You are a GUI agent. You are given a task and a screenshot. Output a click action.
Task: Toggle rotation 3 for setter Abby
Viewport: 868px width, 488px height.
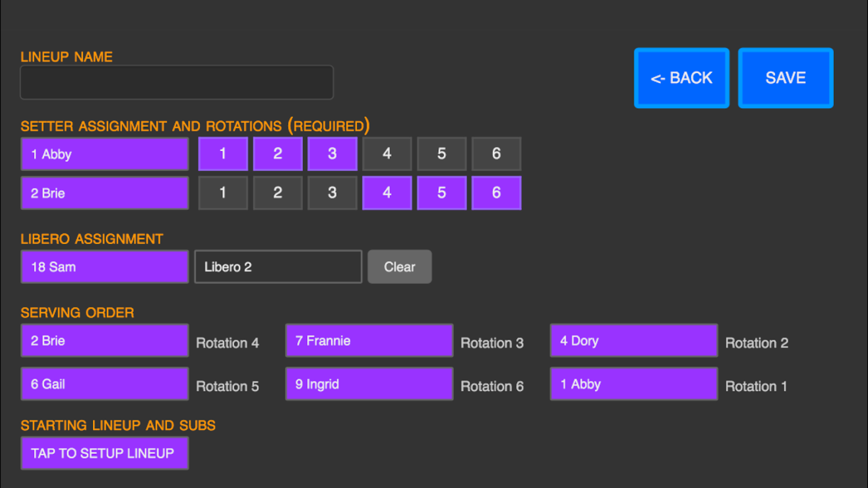[332, 154]
